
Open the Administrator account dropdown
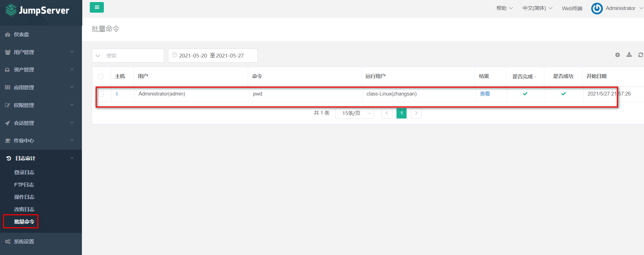click(x=624, y=8)
